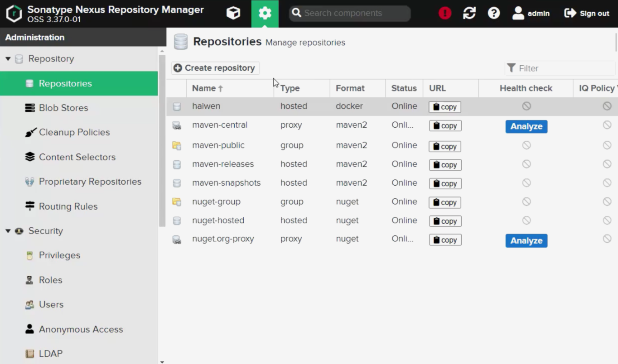Click haiwen's disabled health check icon

click(526, 106)
